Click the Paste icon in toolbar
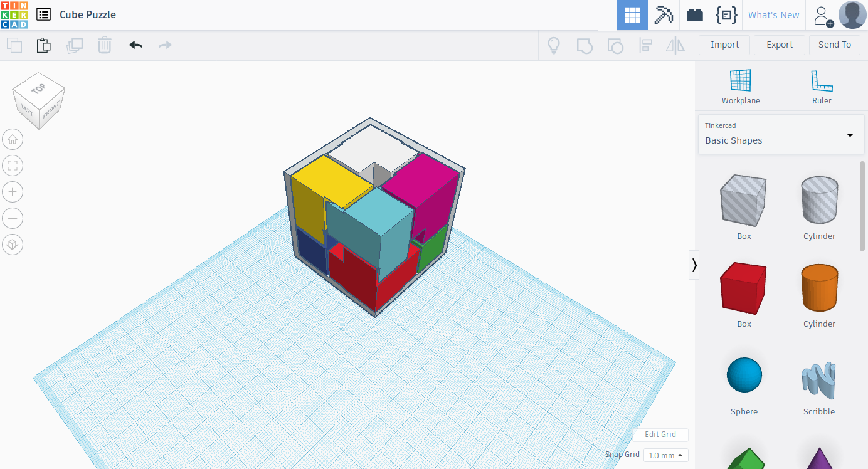868x469 pixels. 43,45
